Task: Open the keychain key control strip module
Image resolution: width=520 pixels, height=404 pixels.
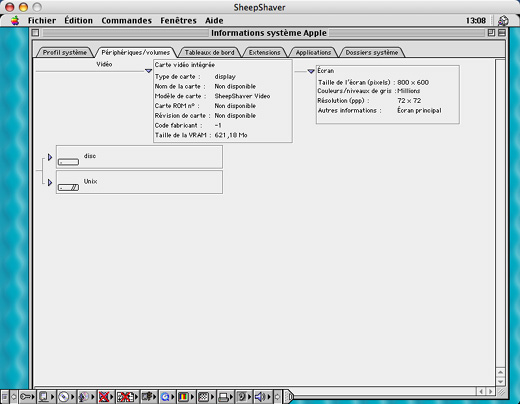Action: point(26,397)
